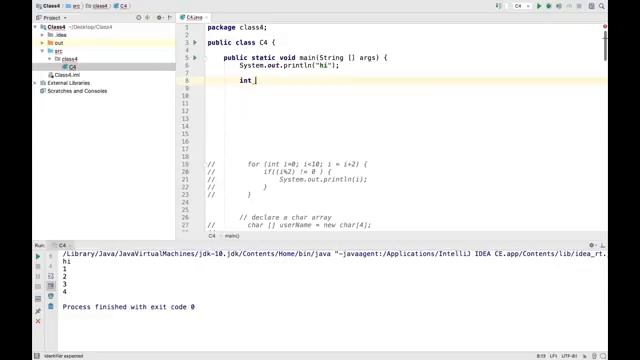
Task: Click the Class4 breadcrumb in navigation bar
Action: tap(48, 6)
